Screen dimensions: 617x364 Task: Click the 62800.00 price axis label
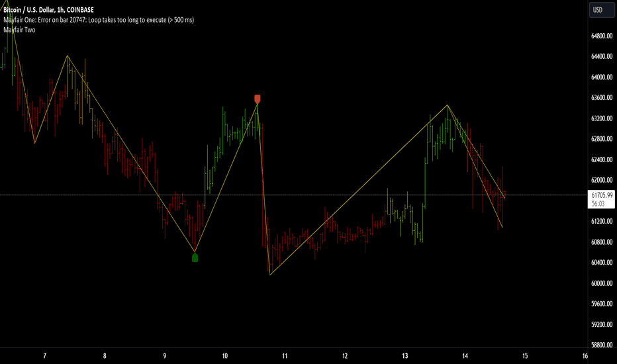pyautogui.click(x=602, y=139)
